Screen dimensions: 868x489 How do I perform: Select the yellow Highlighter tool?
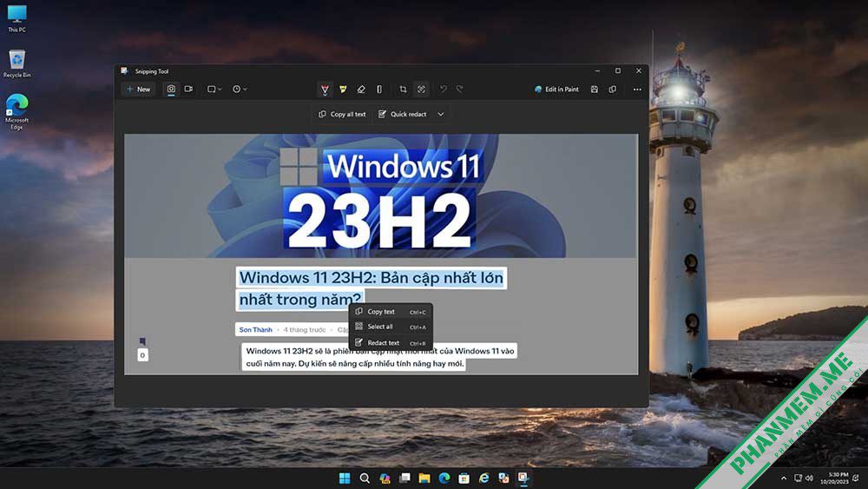(343, 89)
